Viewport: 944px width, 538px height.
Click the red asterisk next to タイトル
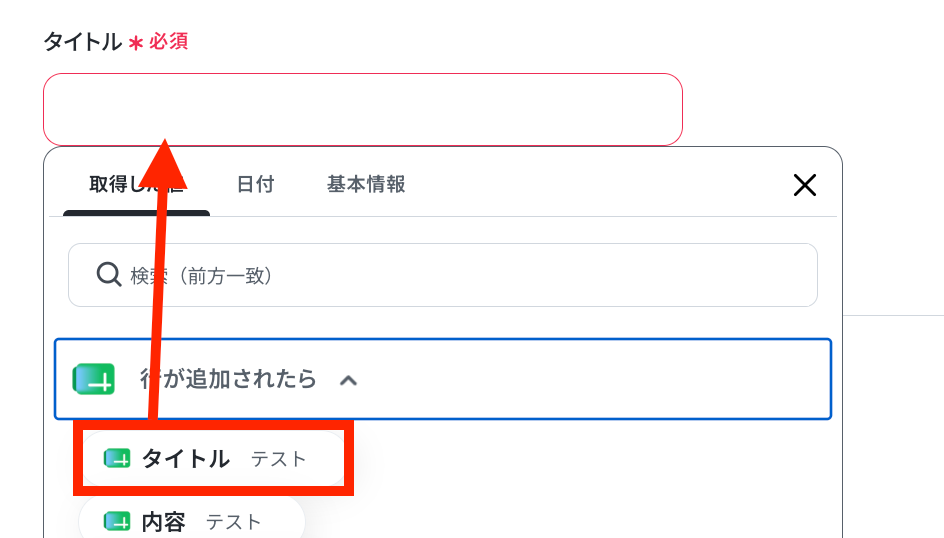tap(136, 43)
